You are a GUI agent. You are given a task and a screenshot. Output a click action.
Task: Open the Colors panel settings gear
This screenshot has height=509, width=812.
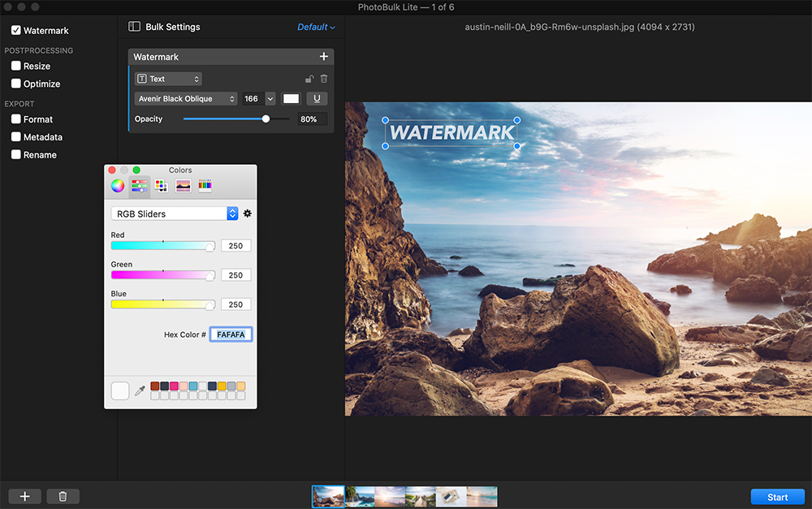coord(248,213)
